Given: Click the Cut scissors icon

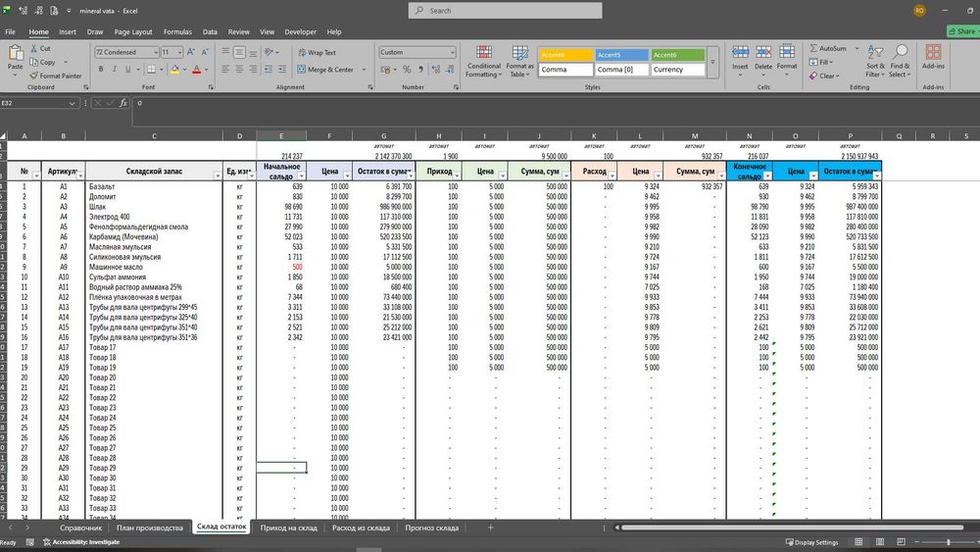Looking at the screenshot, I should point(33,48).
